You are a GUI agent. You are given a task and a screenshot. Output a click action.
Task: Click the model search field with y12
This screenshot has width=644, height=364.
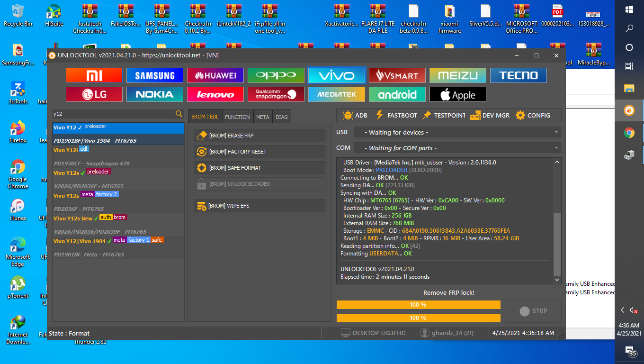113,114
